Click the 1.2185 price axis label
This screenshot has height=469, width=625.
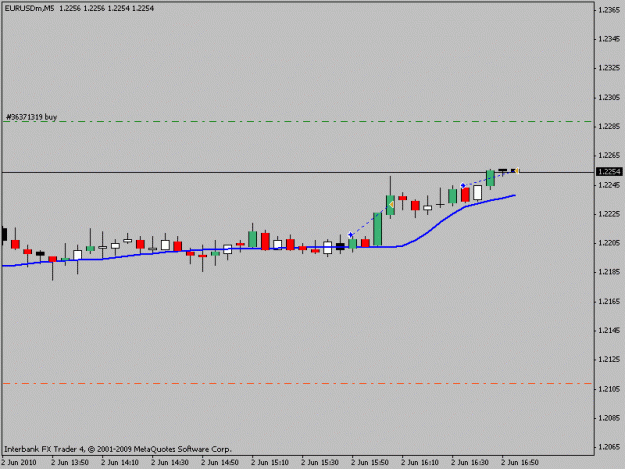click(609, 272)
